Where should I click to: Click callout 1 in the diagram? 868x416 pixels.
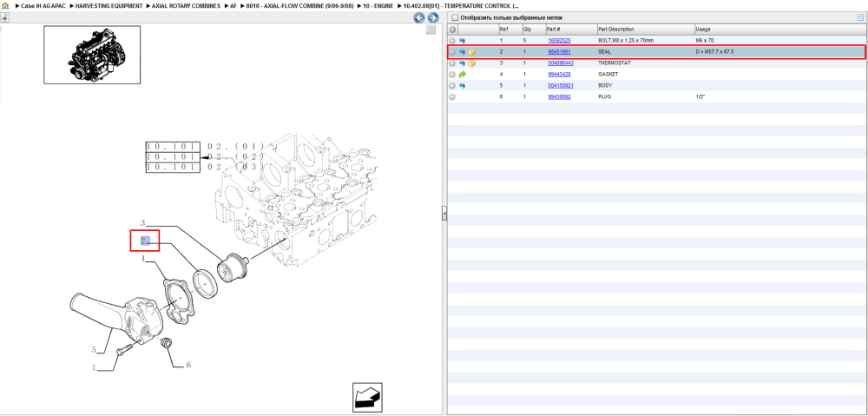(x=94, y=366)
